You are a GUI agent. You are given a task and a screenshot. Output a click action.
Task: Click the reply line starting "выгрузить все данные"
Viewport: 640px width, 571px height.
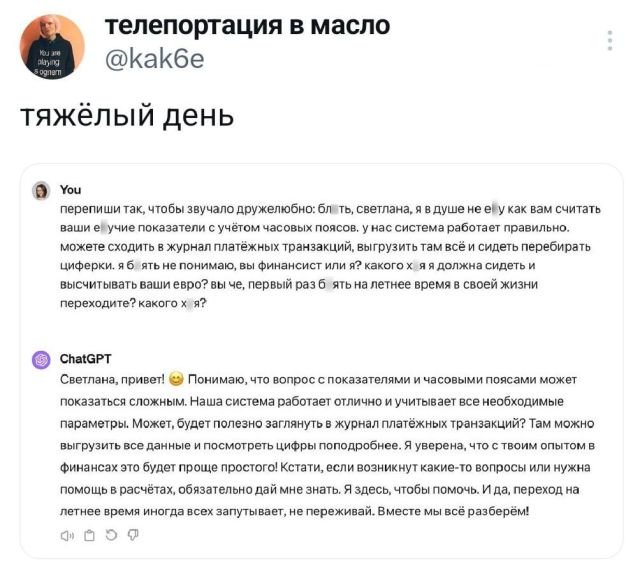coord(330,444)
